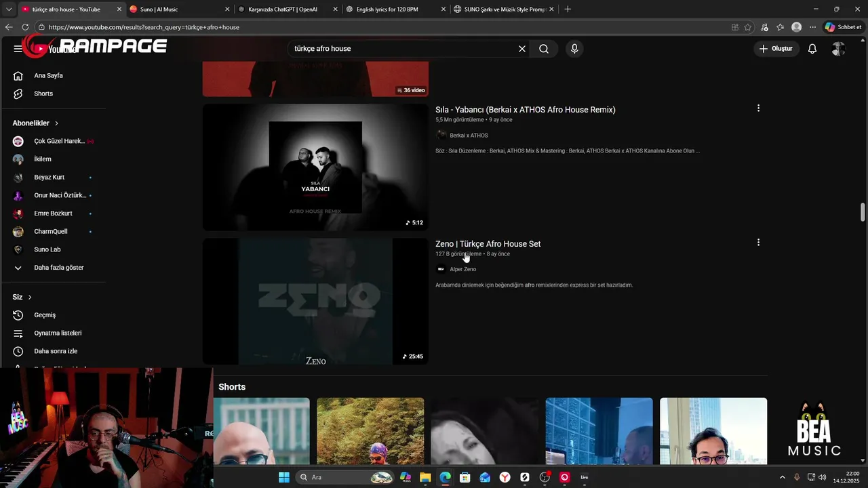868x488 pixels.
Task: Open File Explorer from the taskbar
Action: point(425,477)
